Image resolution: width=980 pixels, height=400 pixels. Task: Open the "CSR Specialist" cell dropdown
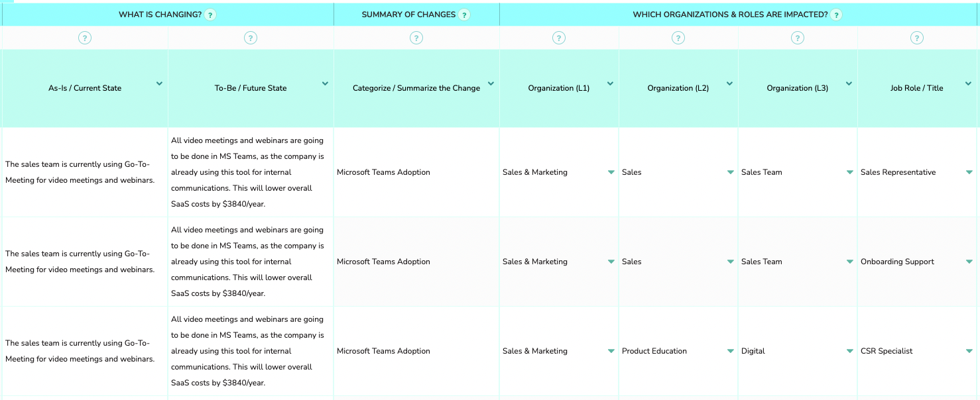coord(969,351)
